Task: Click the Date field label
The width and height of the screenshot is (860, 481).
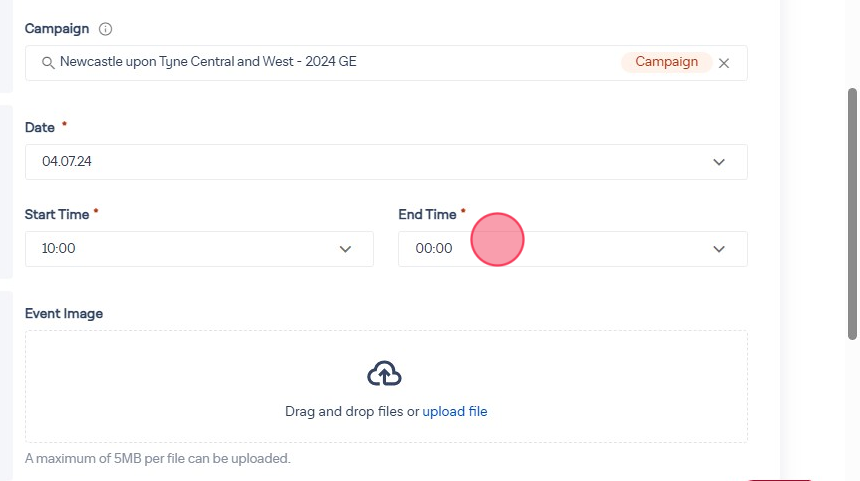Action: tap(40, 127)
